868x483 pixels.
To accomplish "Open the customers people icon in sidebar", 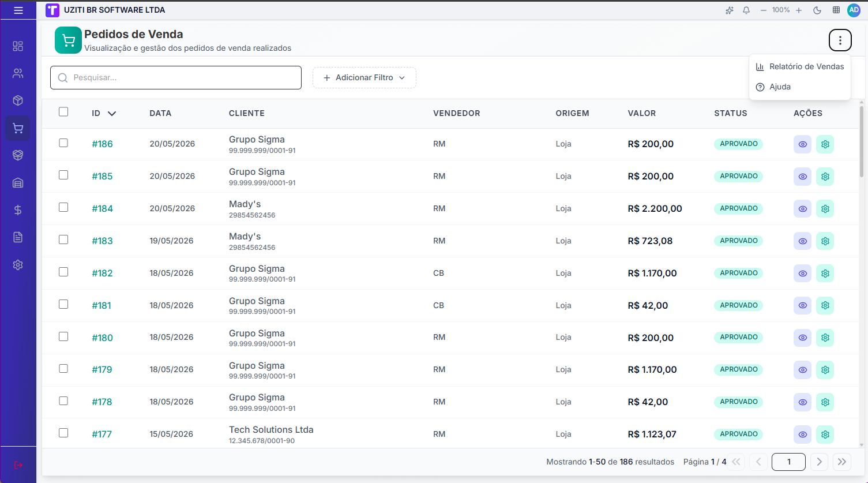I will [x=18, y=73].
